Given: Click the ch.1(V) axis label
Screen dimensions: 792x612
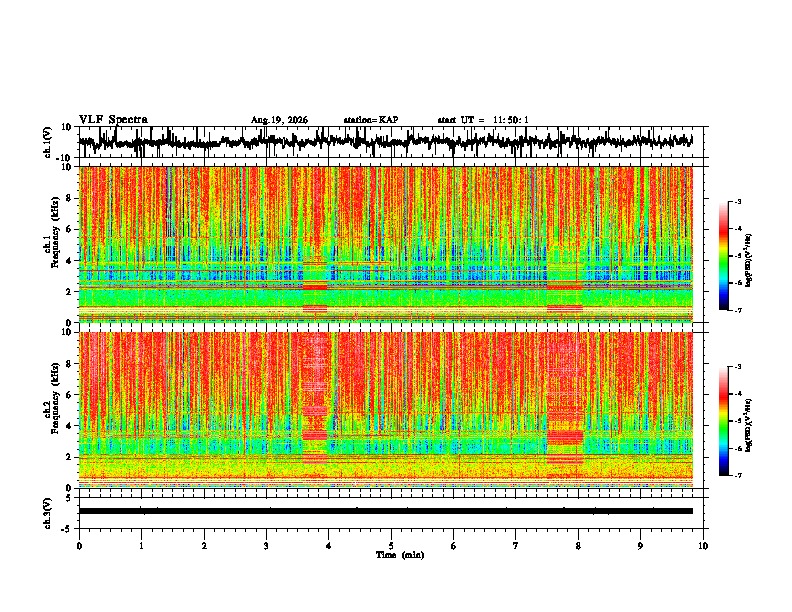Looking at the screenshot, I should (x=48, y=142).
